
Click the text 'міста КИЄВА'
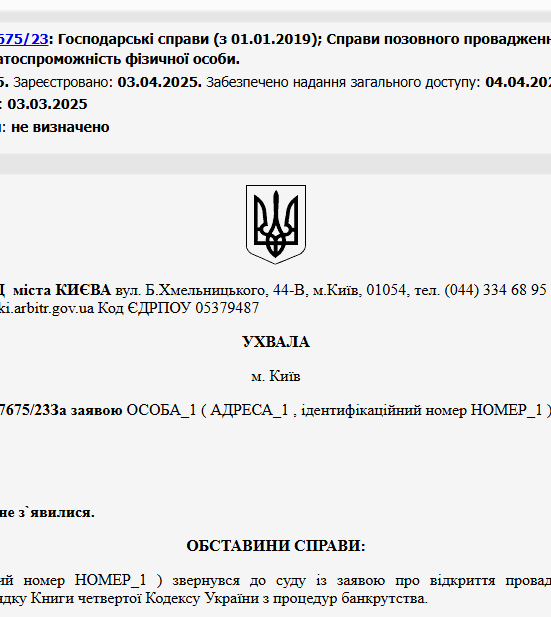point(62,290)
